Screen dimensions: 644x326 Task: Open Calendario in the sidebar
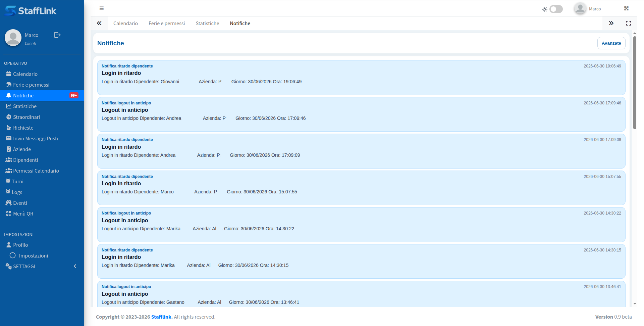pos(42,74)
